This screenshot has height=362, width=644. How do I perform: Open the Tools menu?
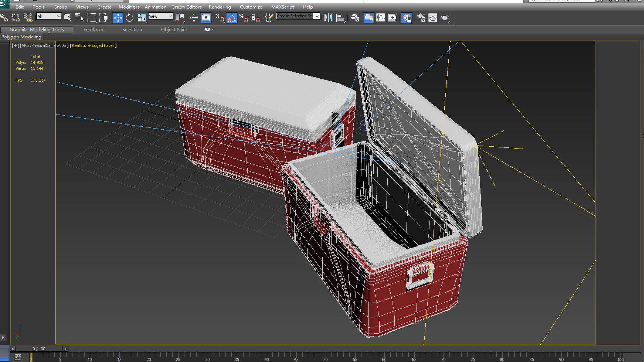[x=39, y=7]
